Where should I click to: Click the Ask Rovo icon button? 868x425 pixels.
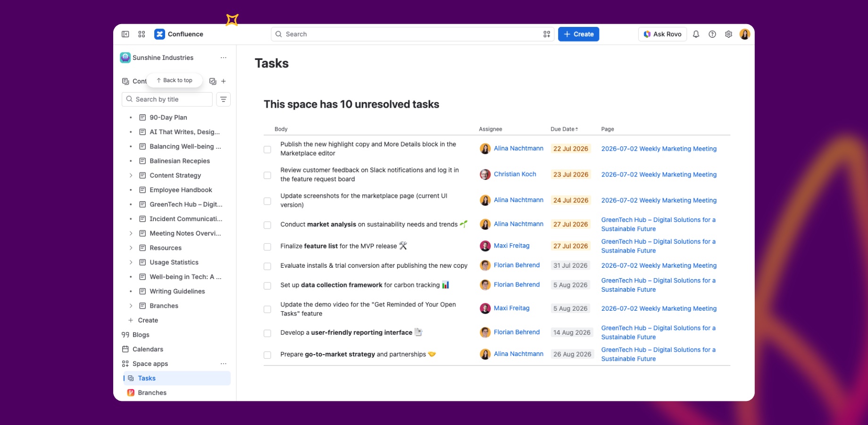coord(662,34)
